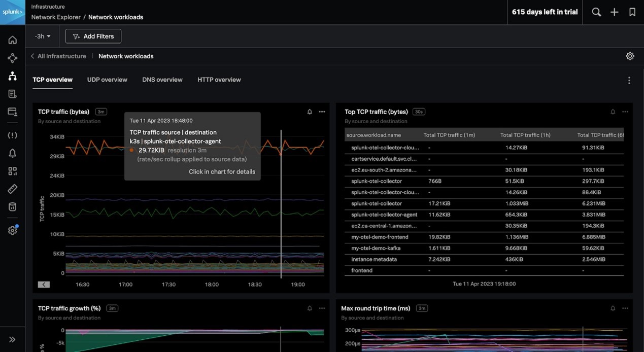This screenshot has height=352, width=644.
Task: Select the my-otel-demo-frontend row in the table
Action: tap(380, 237)
